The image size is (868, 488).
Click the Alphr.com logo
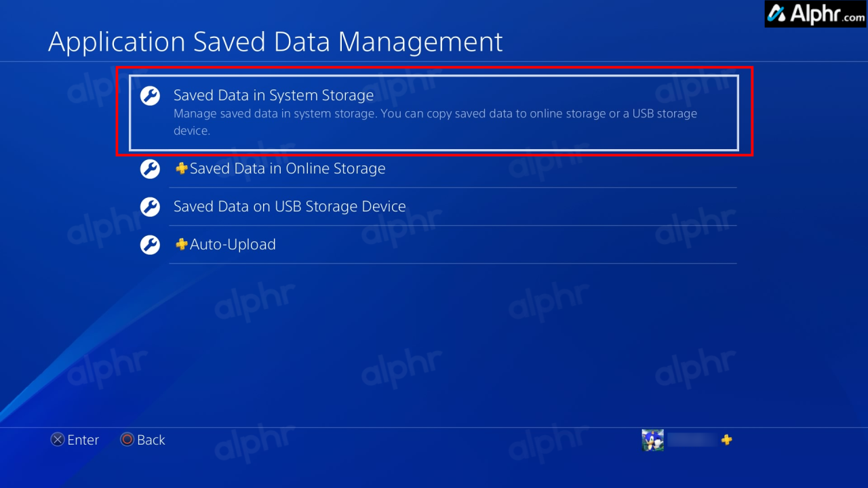[814, 14]
